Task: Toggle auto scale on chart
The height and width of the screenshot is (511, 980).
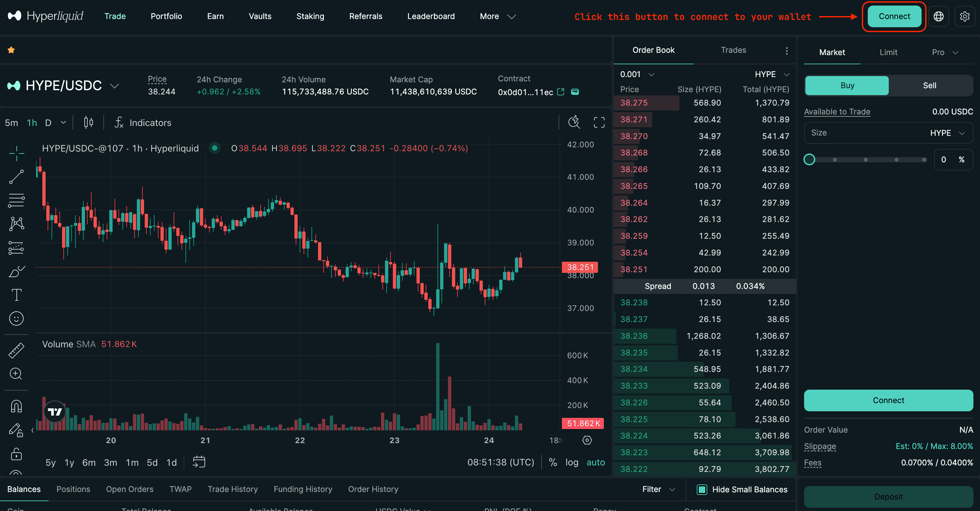Action: [595, 462]
